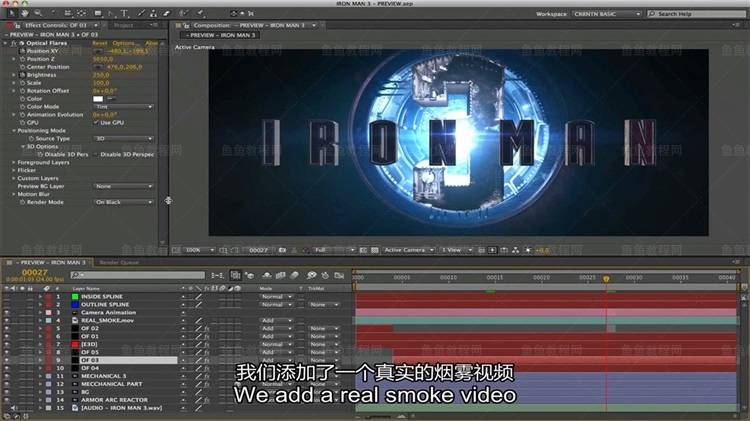
Task: Click the motion blur timeline icon
Action: 295,276
